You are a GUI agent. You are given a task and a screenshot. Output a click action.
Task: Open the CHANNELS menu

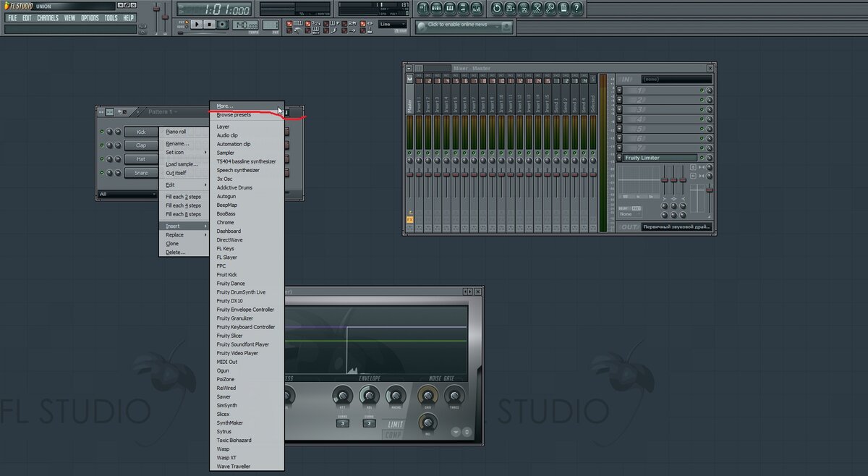[x=48, y=17]
